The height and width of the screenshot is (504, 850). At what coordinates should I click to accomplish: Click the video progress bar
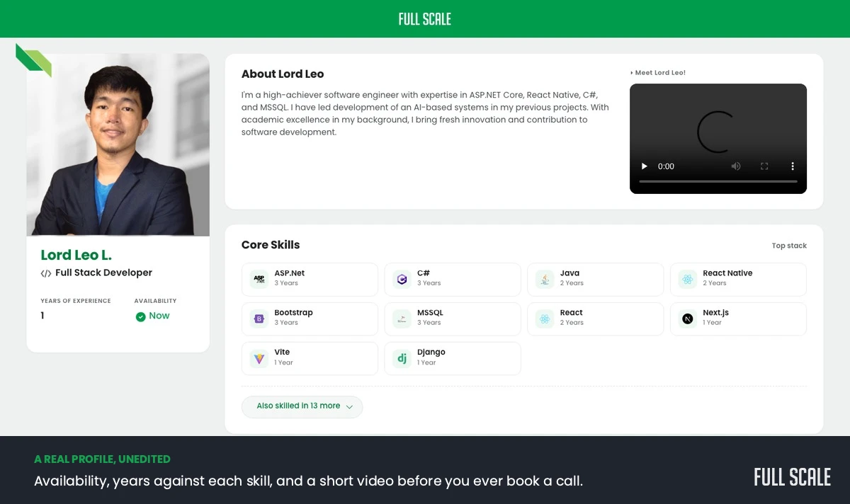718,182
